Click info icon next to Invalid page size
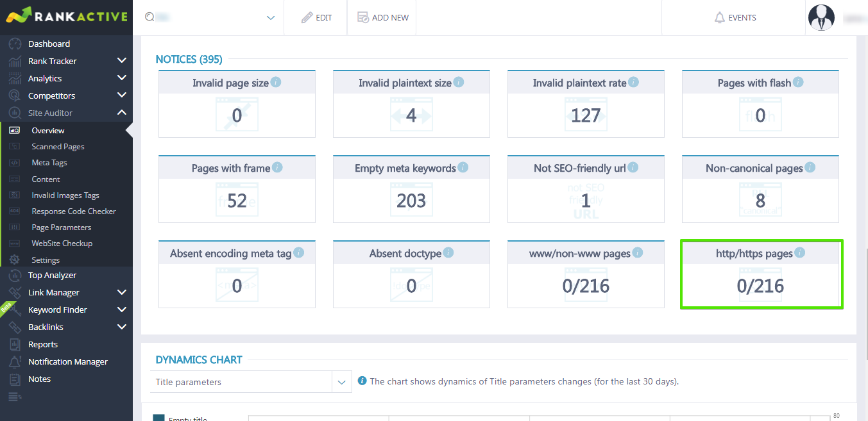Screen dimensions: 868x421 (x=276, y=83)
